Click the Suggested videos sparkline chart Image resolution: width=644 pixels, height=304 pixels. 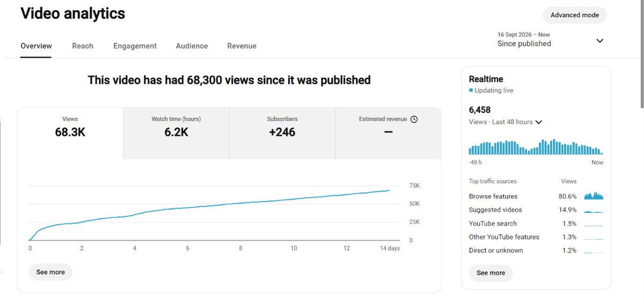[x=594, y=211]
